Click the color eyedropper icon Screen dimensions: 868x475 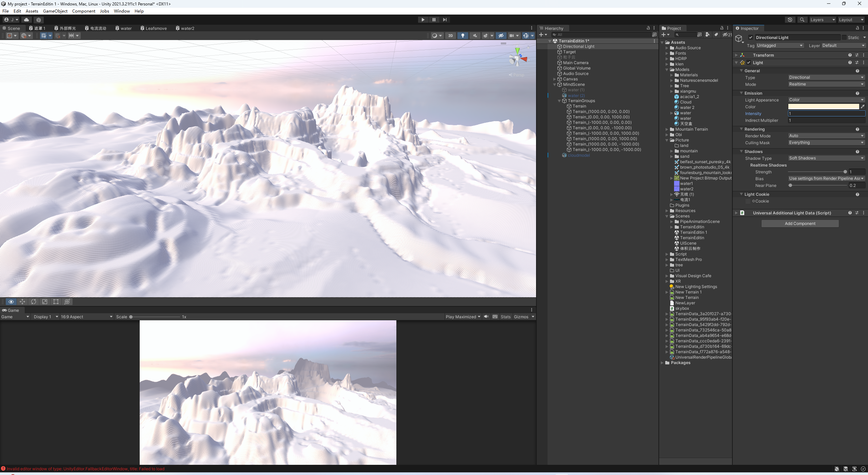coord(863,107)
